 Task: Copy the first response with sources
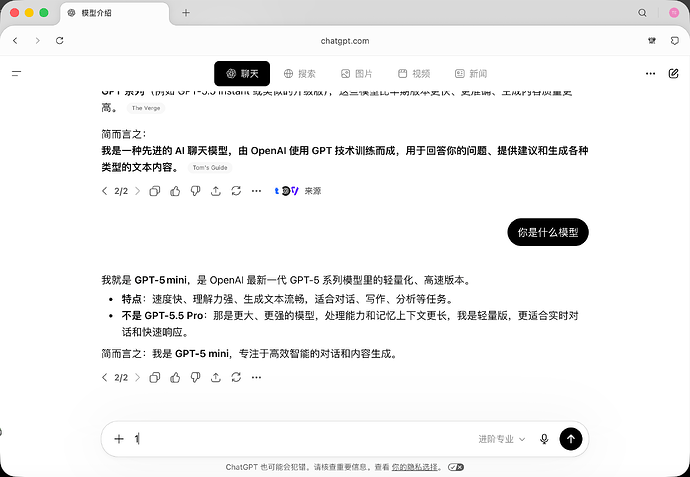[154, 191]
